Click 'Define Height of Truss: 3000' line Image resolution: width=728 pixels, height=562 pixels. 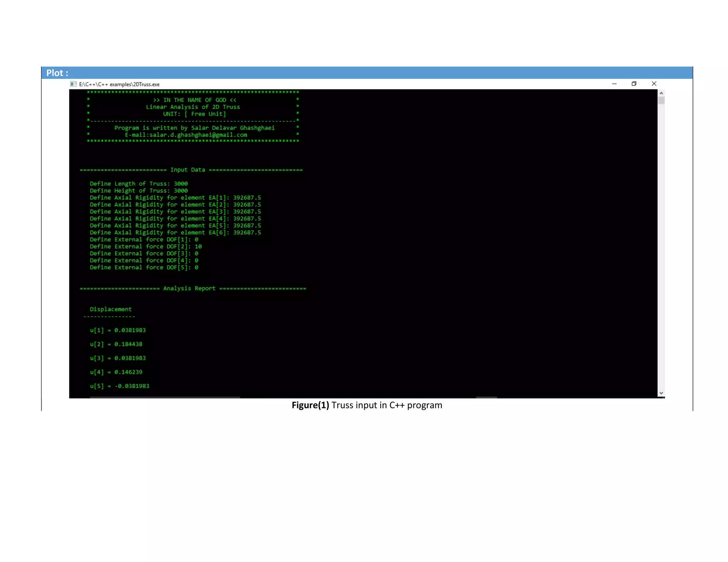139,191
